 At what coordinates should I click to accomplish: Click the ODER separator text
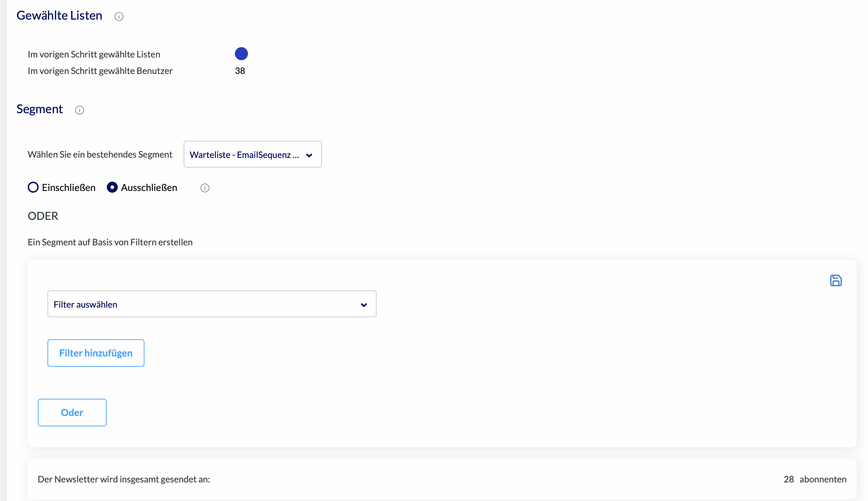point(43,216)
